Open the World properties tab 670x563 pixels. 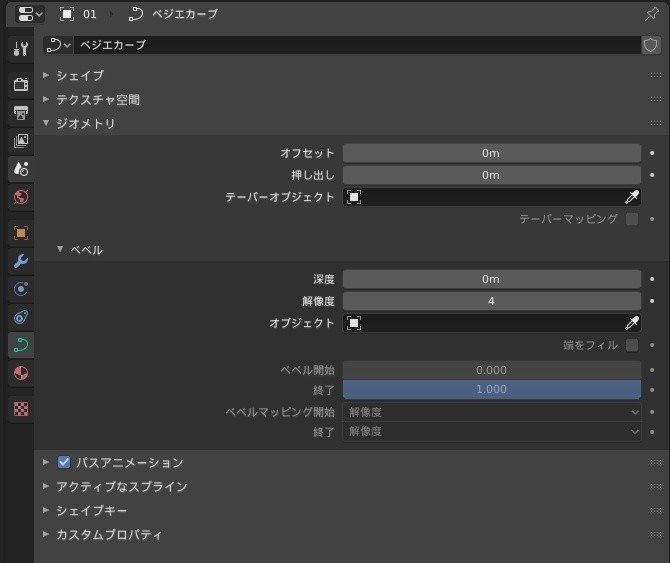[21, 197]
